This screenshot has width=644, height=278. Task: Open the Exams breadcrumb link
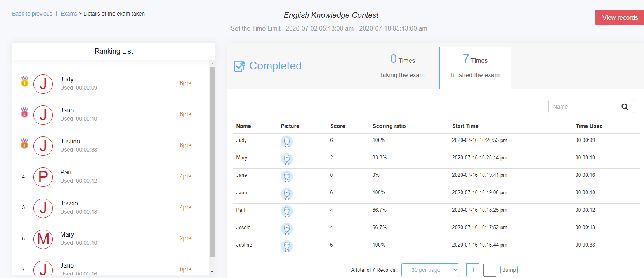pyautogui.click(x=69, y=14)
